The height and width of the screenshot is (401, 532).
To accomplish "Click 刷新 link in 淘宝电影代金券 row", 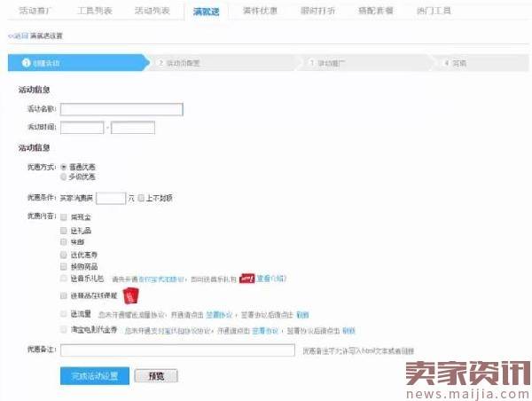I will click(348, 330).
